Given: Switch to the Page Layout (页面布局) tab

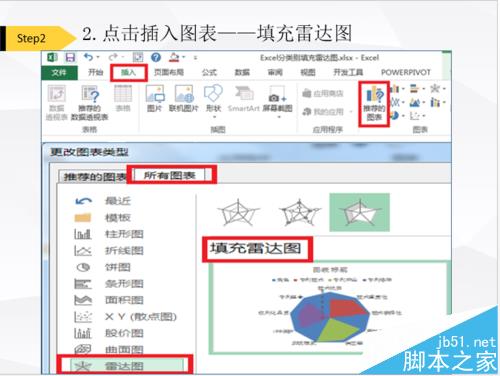Looking at the screenshot, I should click(x=169, y=72).
